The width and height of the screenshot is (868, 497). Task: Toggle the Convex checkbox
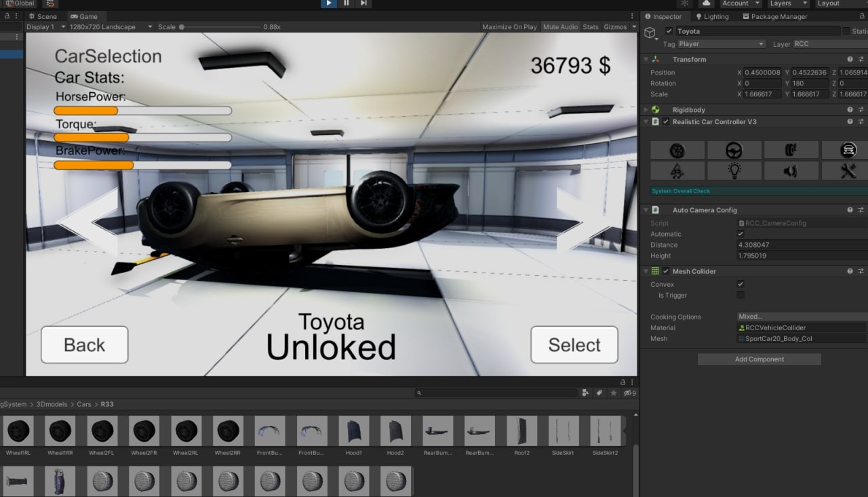[741, 285]
